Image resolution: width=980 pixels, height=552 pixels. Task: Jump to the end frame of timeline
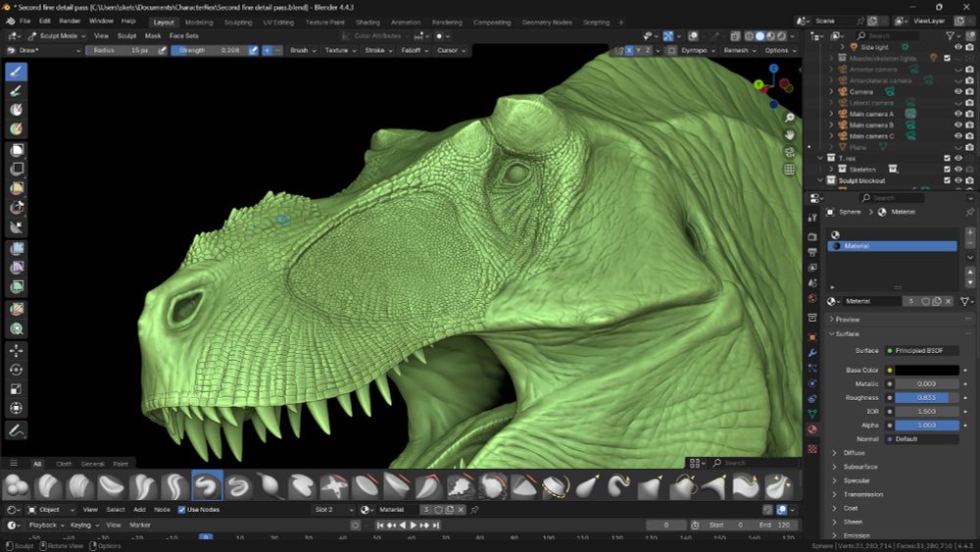(x=436, y=526)
